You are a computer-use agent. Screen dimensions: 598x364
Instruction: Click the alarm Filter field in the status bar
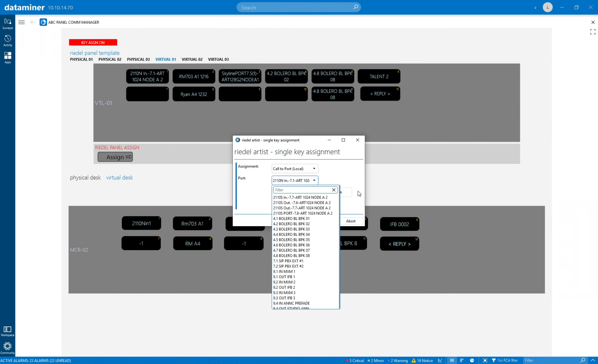(551, 360)
